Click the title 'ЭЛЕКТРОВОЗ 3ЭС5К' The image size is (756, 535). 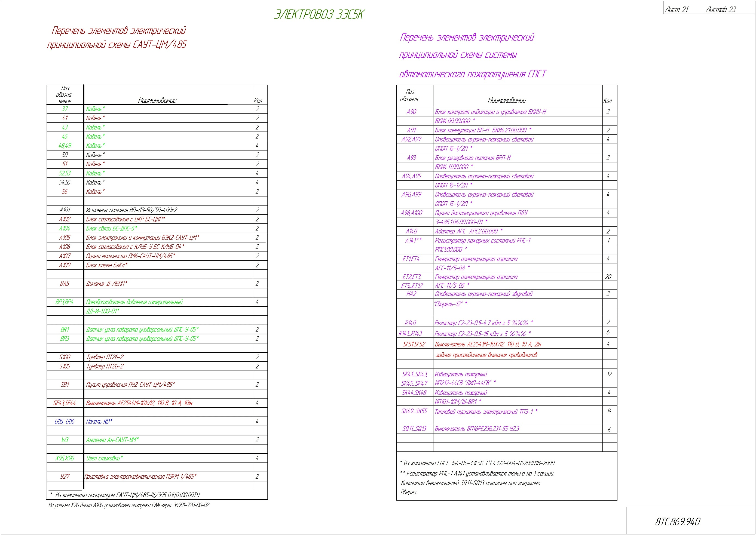pos(319,14)
